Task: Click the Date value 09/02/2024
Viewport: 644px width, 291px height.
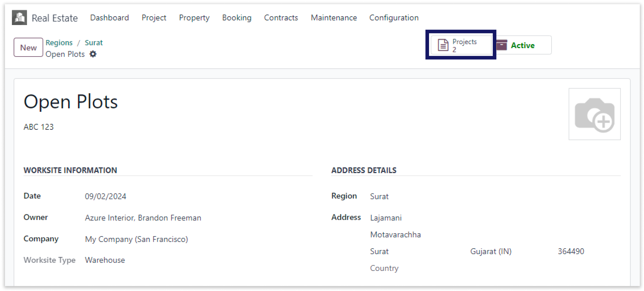Action: point(106,196)
